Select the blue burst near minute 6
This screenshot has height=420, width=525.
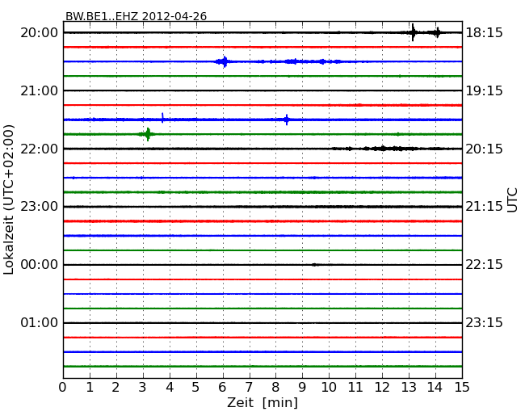point(225,61)
